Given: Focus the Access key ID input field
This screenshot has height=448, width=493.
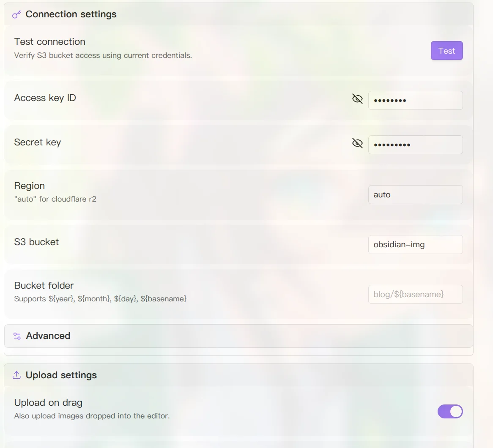Looking at the screenshot, I should (415, 100).
